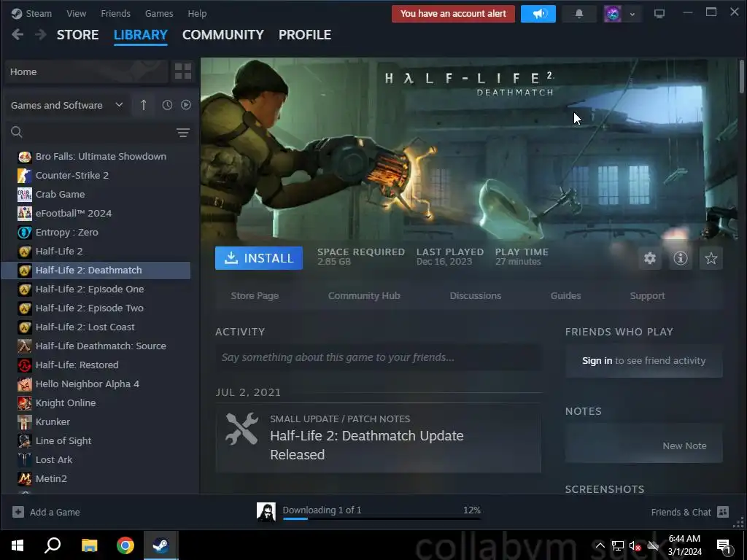This screenshot has height=560, width=747.
Task: Open the View menu
Action: (76, 13)
